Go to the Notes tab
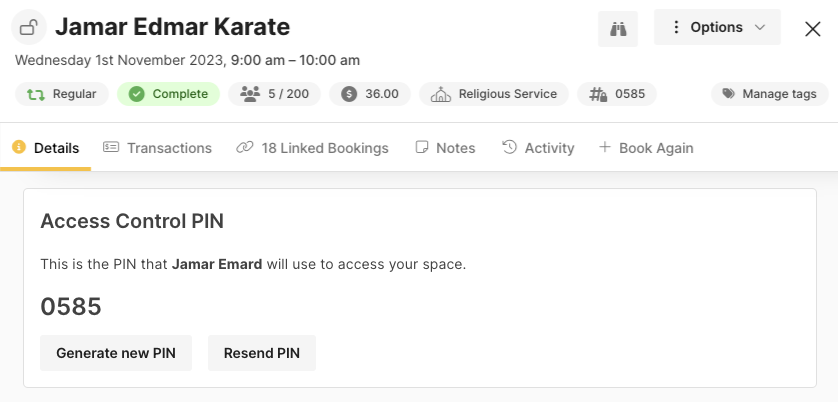Screen dimensions: 838x402 pyautogui.click(x=444, y=148)
